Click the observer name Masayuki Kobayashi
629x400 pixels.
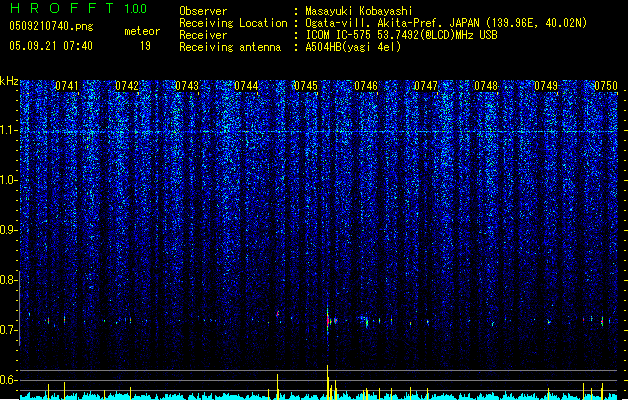pyautogui.click(x=359, y=11)
